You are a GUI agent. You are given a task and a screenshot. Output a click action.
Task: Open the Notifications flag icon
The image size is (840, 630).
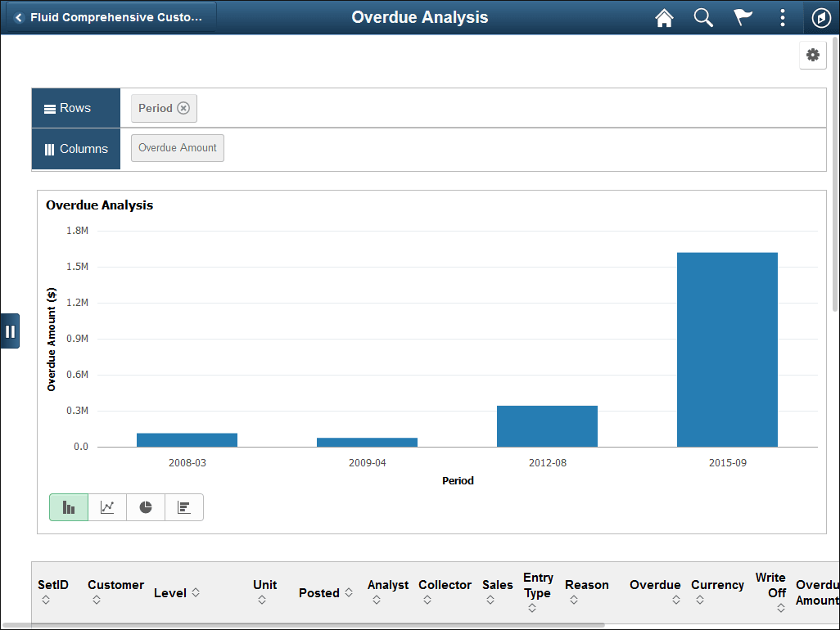(x=743, y=17)
